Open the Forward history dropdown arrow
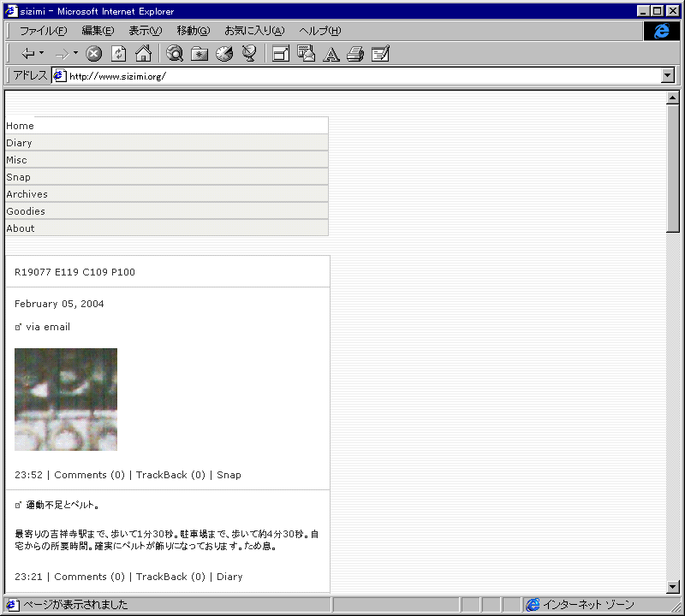 75,53
